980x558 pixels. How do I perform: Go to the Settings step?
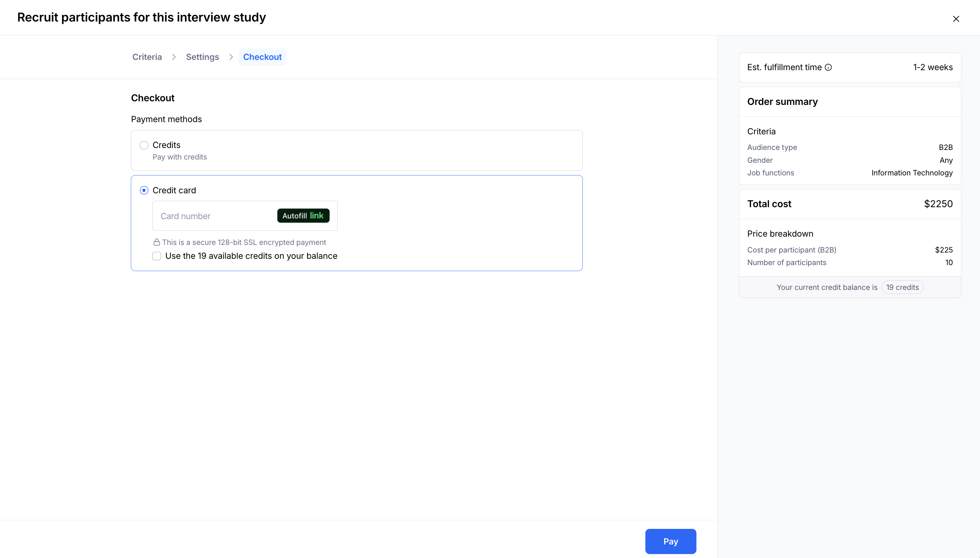(x=202, y=57)
